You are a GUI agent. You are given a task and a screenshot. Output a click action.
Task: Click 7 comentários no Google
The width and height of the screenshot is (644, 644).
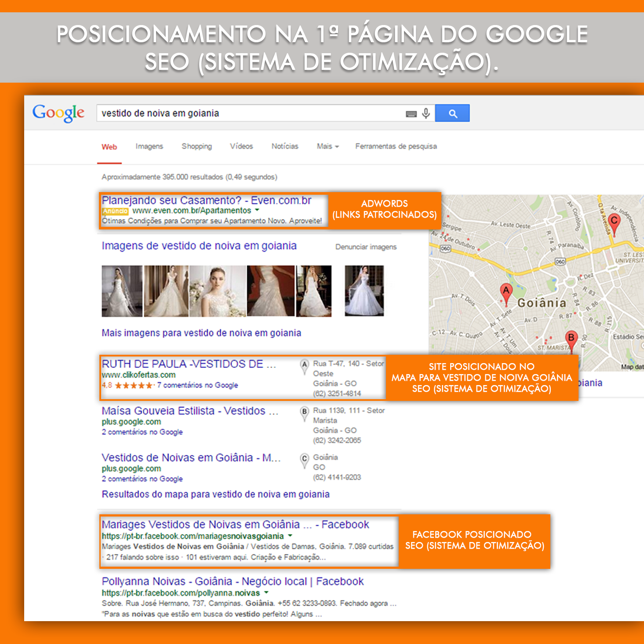click(x=197, y=386)
